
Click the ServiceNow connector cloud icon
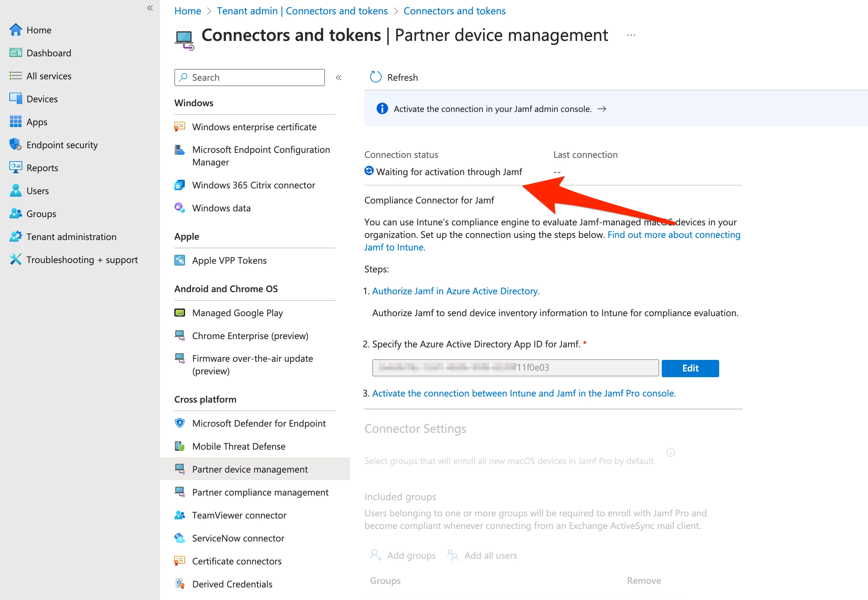point(180,538)
